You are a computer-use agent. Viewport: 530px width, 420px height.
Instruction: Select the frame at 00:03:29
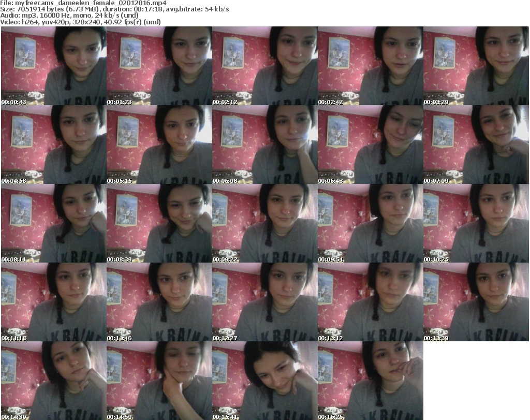476,66
